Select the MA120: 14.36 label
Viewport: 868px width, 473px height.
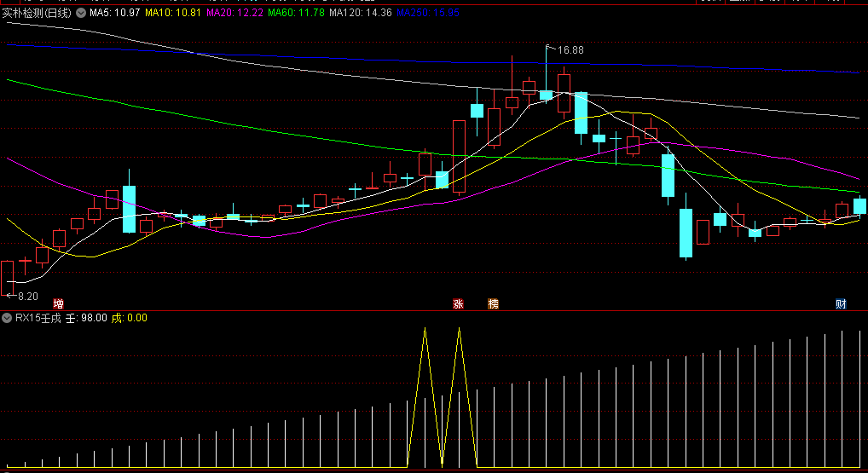click(x=361, y=13)
